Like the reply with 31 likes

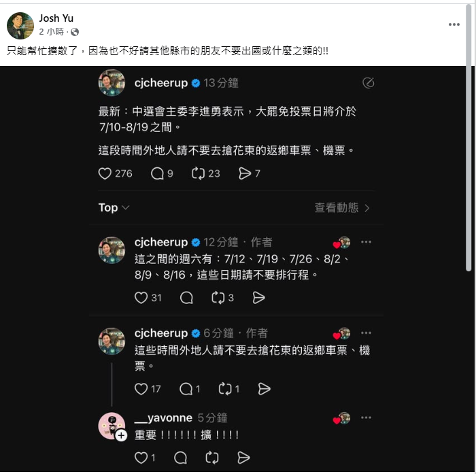(x=141, y=298)
